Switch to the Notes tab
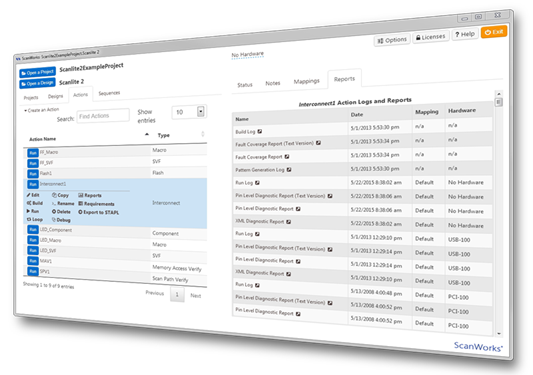This screenshot has height=375, width=533. (273, 83)
